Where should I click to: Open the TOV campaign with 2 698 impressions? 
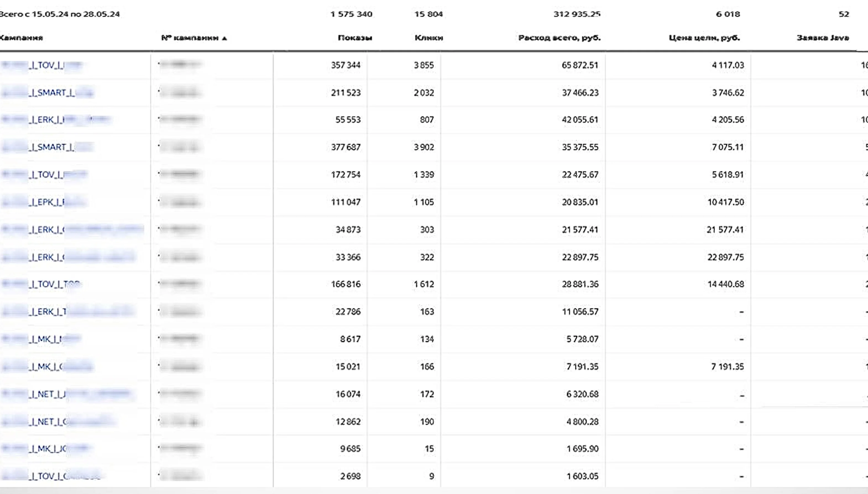(x=48, y=476)
